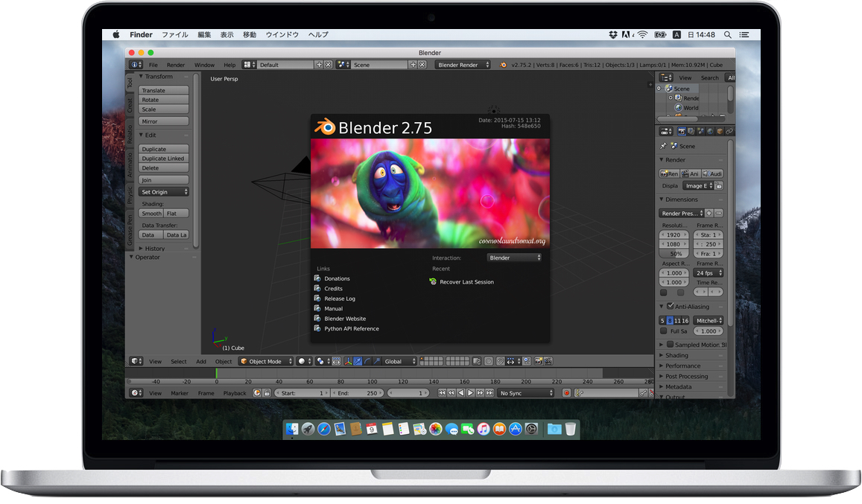
Task: Toggle the use preview range clock icon
Action: pos(257,393)
